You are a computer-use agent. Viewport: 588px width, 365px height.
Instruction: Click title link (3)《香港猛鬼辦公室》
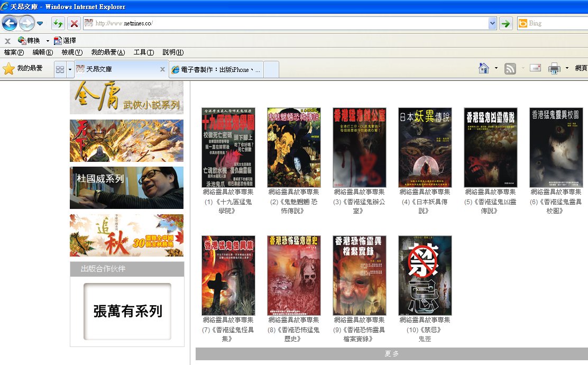tap(360, 206)
